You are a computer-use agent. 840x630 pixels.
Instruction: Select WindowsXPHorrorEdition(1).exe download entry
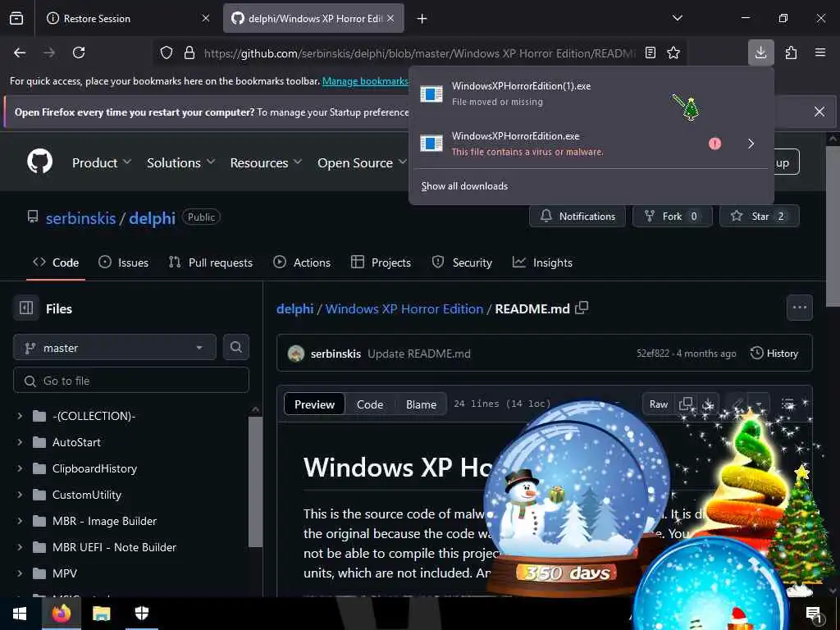pyautogui.click(x=591, y=94)
